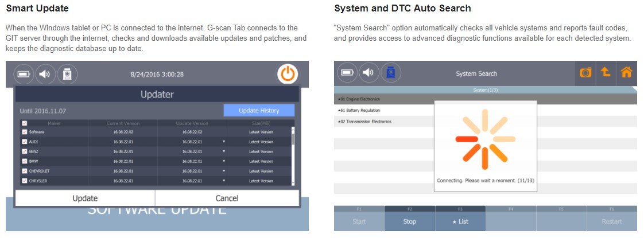Click the VCI device icon in Updater screen
The height and width of the screenshot is (238, 644).
[x=67, y=74]
